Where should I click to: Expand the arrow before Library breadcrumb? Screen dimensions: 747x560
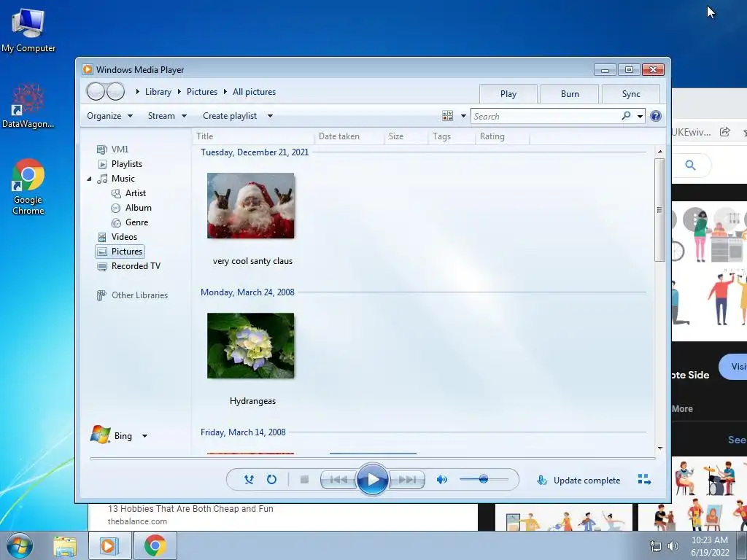pyautogui.click(x=137, y=91)
